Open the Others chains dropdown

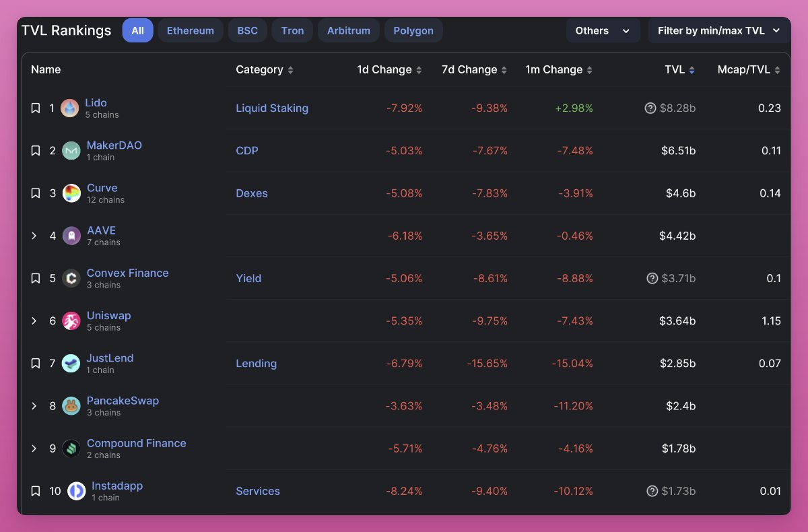click(x=603, y=30)
